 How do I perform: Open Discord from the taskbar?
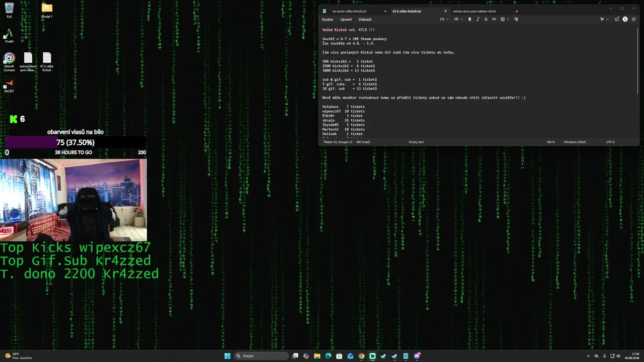417,356
